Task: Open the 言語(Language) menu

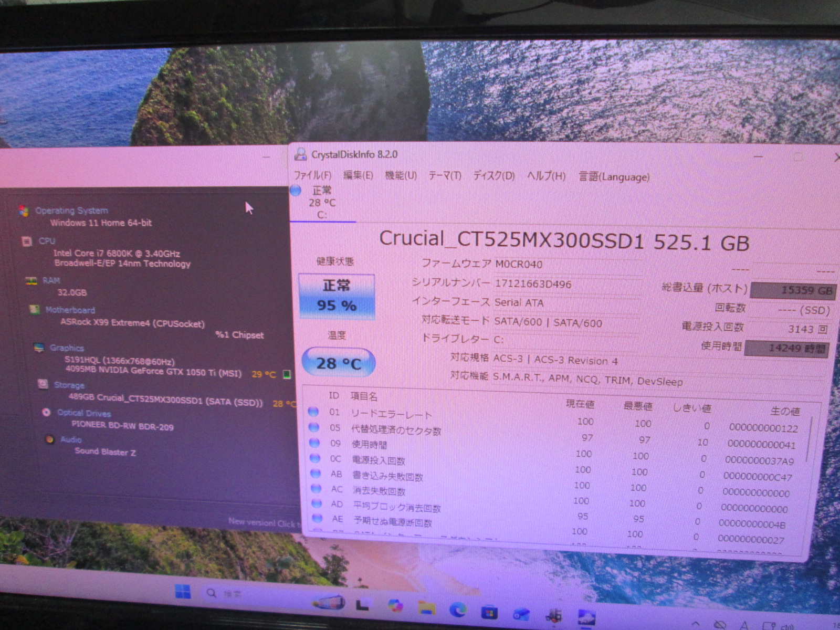Action: point(614,177)
